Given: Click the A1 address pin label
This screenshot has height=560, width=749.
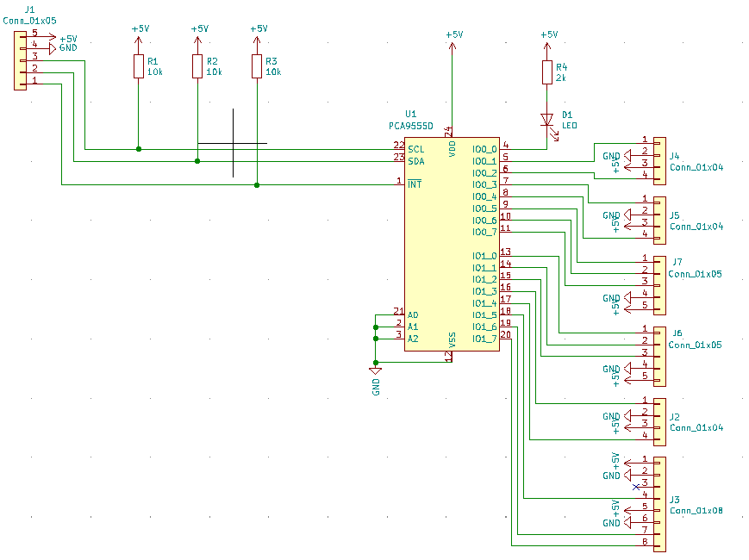Looking at the screenshot, I should coord(413,327).
